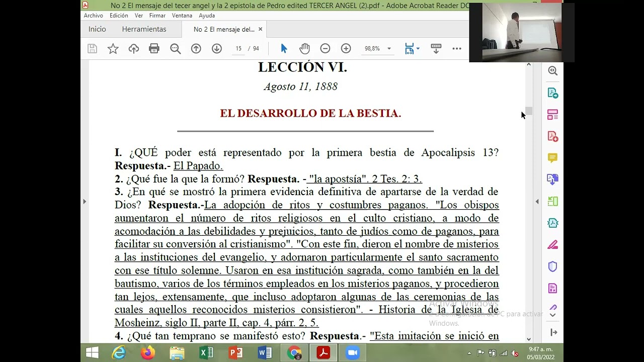Click scrollbar up arrow
Image resolution: width=644 pixels, height=362 pixels.
pyautogui.click(x=529, y=64)
